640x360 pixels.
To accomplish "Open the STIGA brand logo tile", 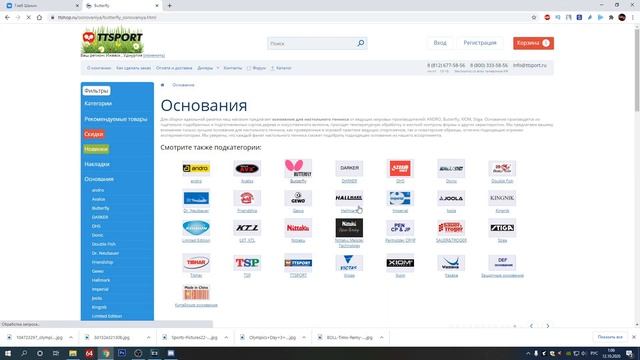I will [502, 228].
